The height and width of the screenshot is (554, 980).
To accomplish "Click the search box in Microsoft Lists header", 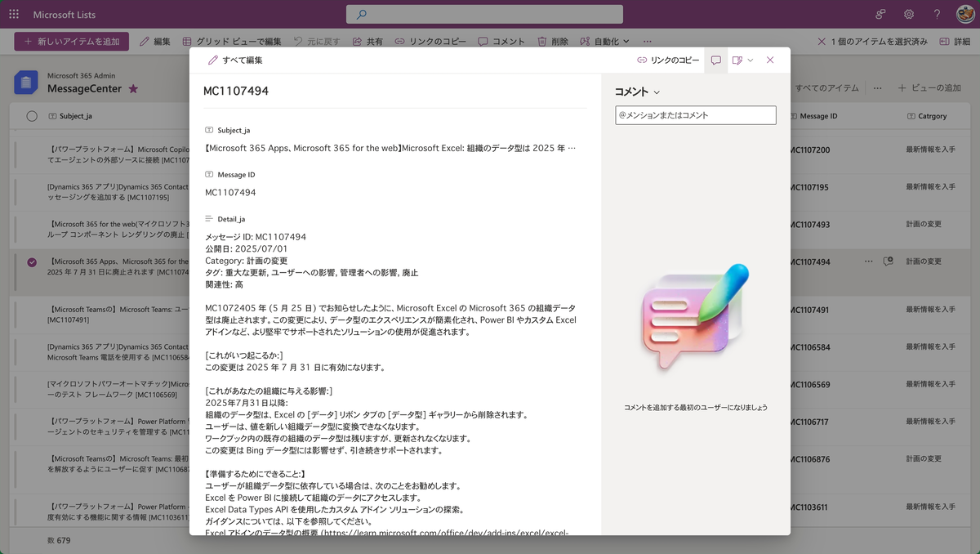I will (x=484, y=14).
